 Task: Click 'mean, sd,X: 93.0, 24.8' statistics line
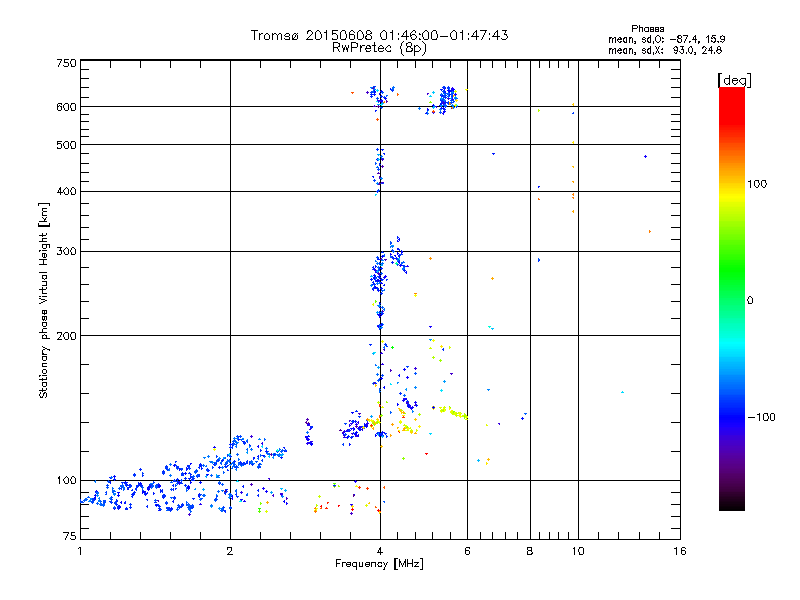(x=665, y=51)
